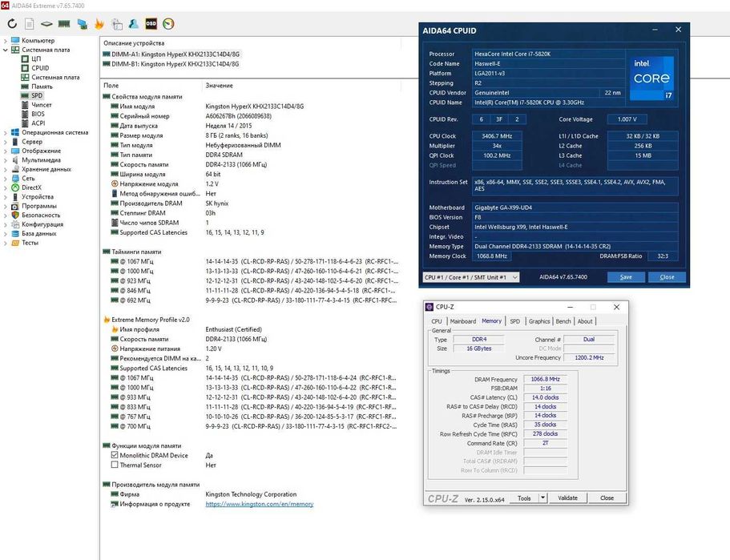This screenshot has height=560, width=730.
Task: Click Save button in AIDA64 CPUID
Action: point(626,277)
